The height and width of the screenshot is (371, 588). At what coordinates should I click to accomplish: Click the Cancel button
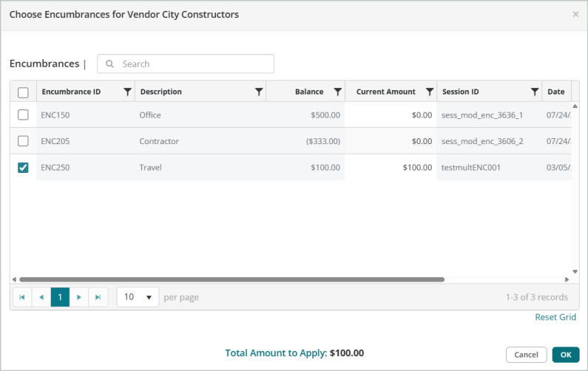tap(526, 355)
